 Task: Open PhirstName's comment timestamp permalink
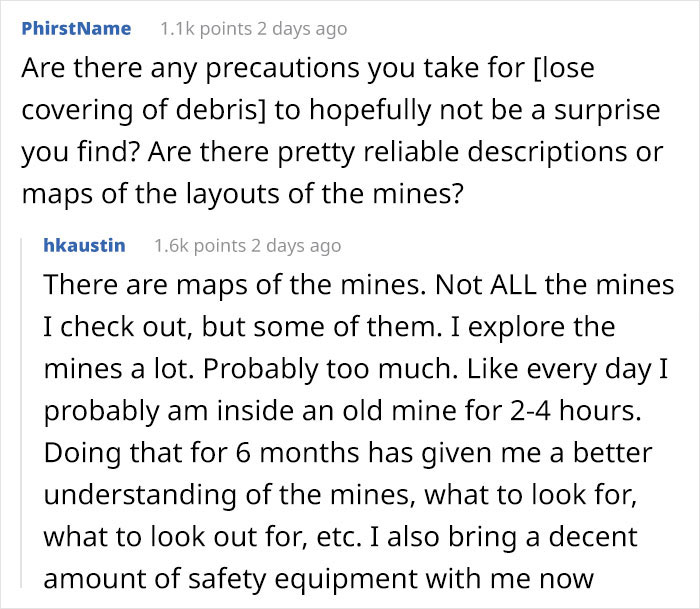[302, 29]
